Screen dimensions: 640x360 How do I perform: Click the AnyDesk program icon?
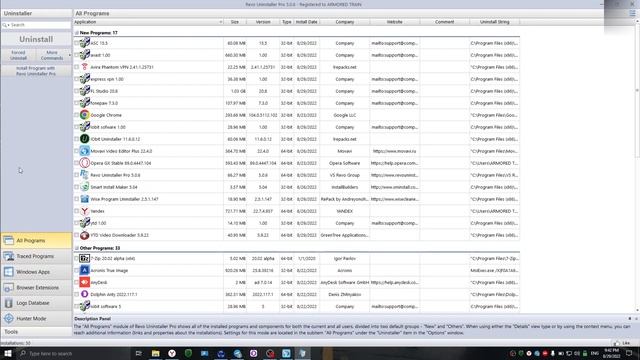[x=84, y=282]
